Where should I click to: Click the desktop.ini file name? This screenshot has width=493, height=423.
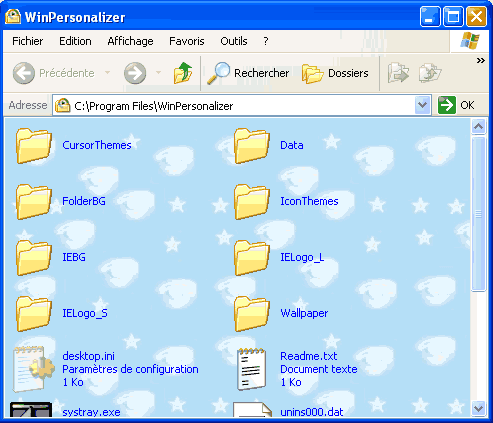(x=88, y=356)
